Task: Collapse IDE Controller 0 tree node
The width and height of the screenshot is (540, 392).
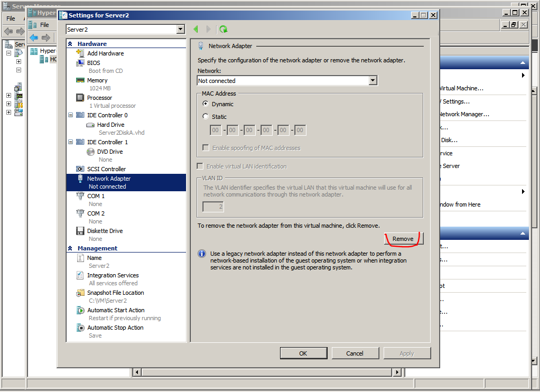Action: coord(71,115)
